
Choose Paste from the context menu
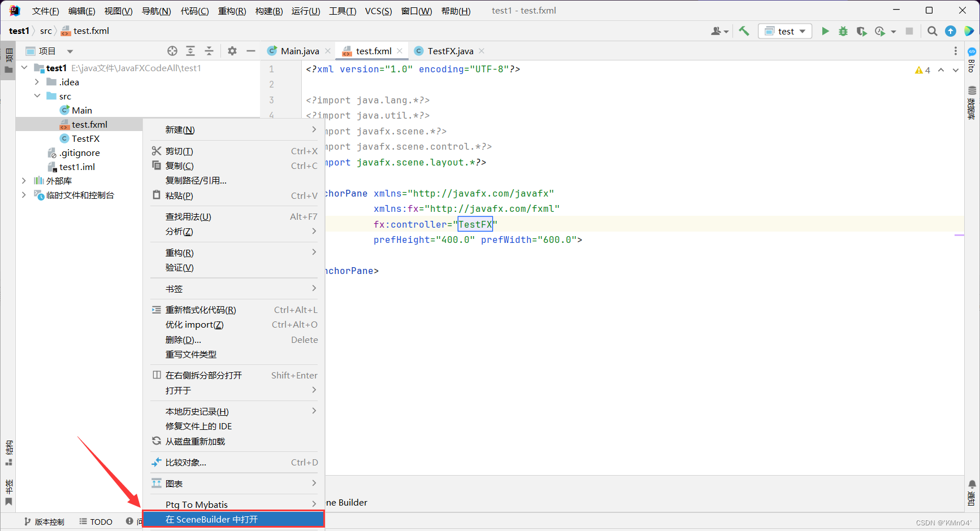pos(234,195)
